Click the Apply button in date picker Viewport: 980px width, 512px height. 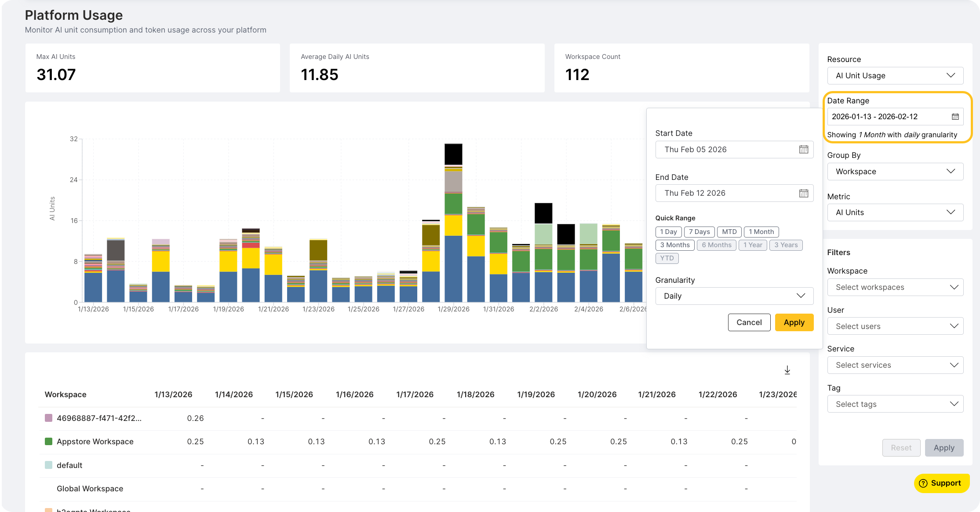click(x=794, y=322)
